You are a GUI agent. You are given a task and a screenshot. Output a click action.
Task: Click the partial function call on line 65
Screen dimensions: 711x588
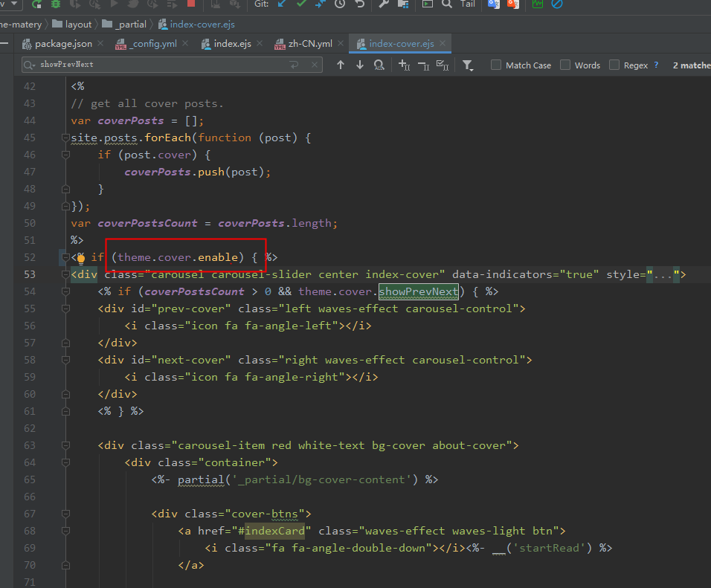pos(201,479)
